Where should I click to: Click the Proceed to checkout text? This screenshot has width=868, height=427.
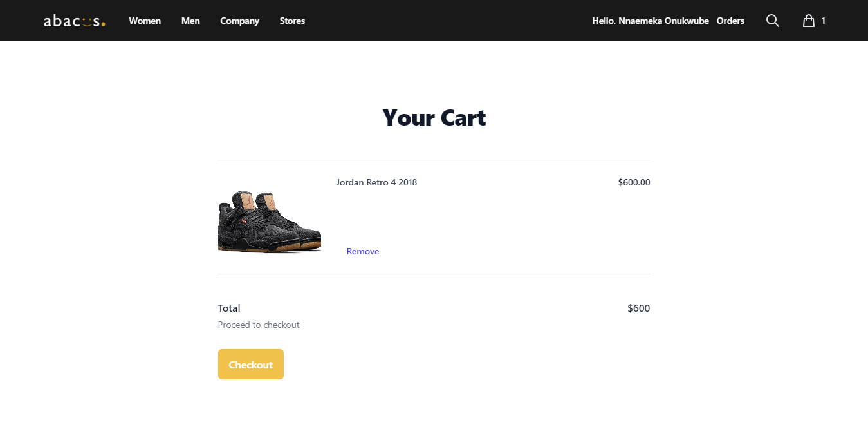tap(259, 325)
